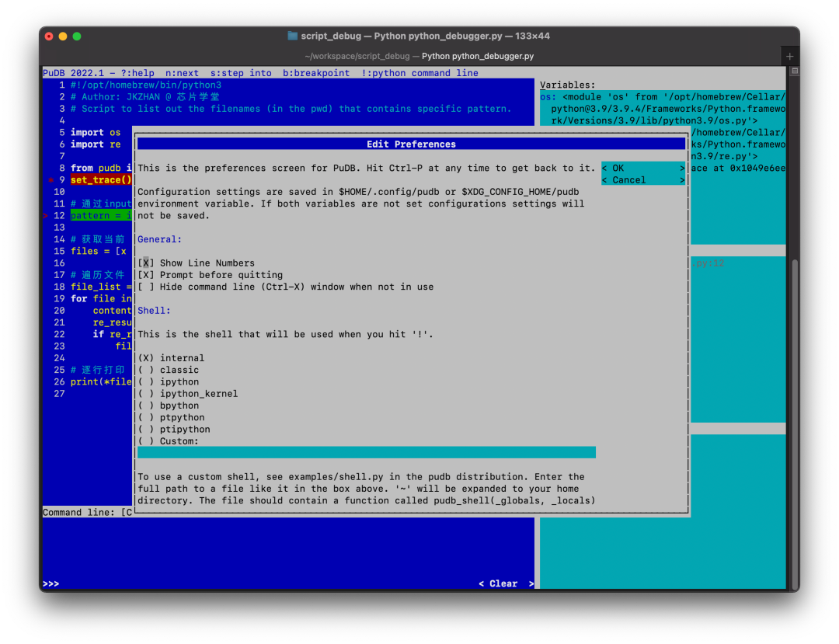Click the '>>>' command prompt
The width and height of the screenshot is (839, 644).
pos(50,583)
